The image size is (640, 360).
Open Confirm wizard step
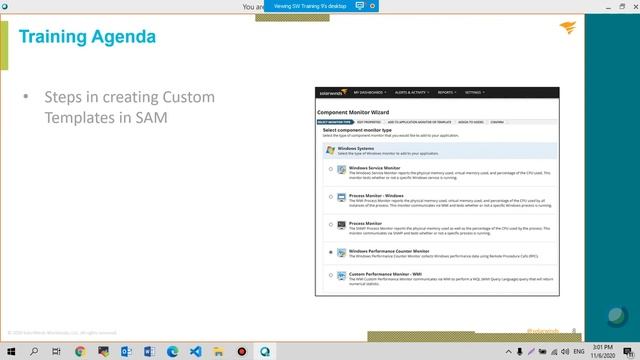(x=497, y=122)
